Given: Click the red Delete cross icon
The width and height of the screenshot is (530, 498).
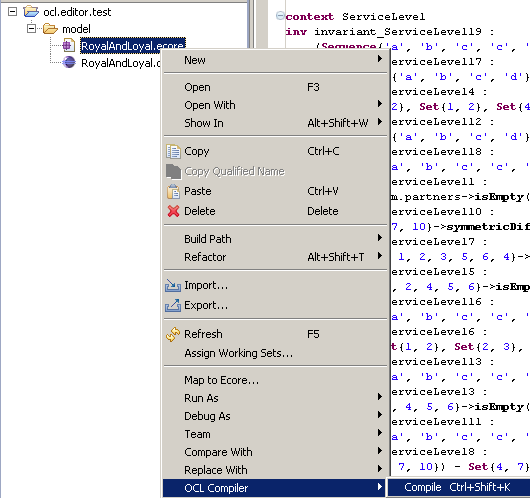Looking at the screenshot, I should 173,211.
